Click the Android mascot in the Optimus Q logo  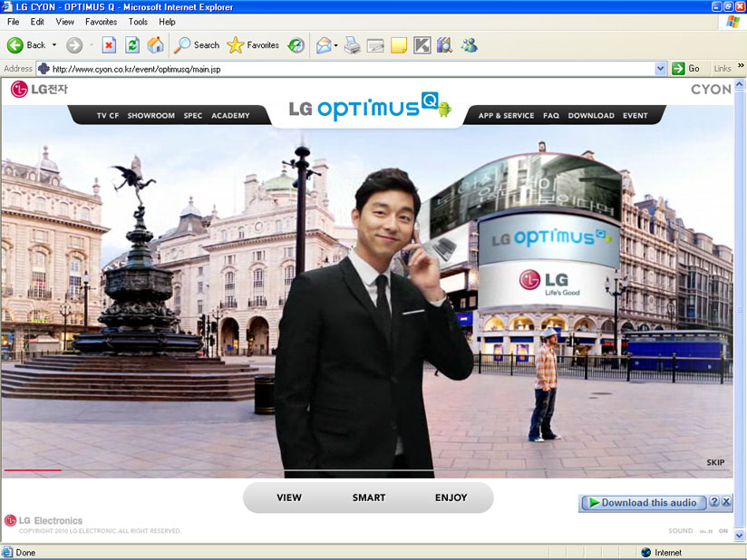[444, 109]
